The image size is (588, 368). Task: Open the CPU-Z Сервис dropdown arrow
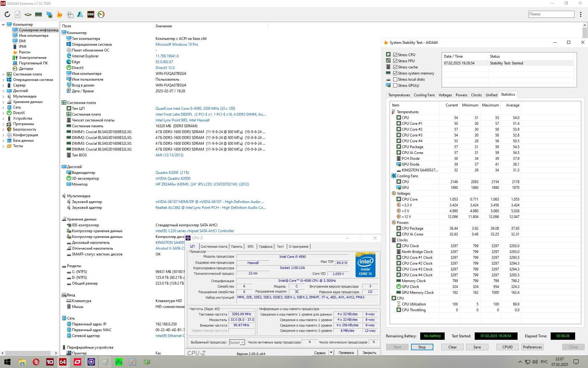click(x=331, y=353)
